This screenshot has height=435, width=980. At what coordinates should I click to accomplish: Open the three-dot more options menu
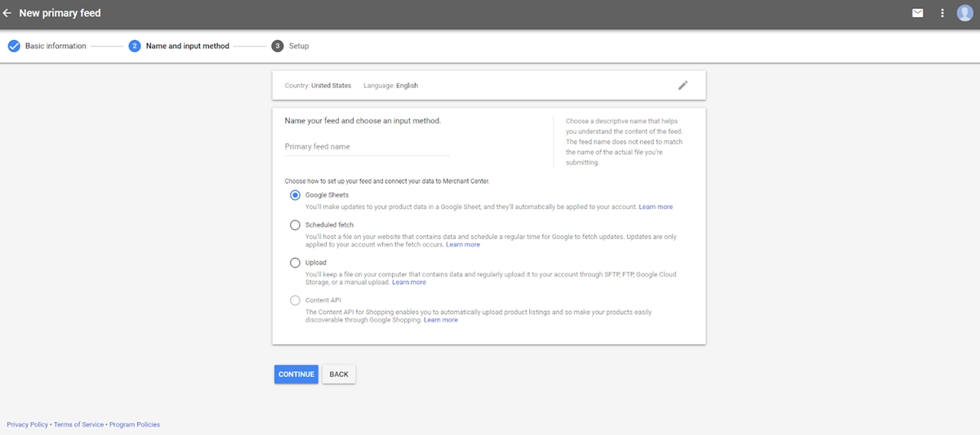[942, 13]
